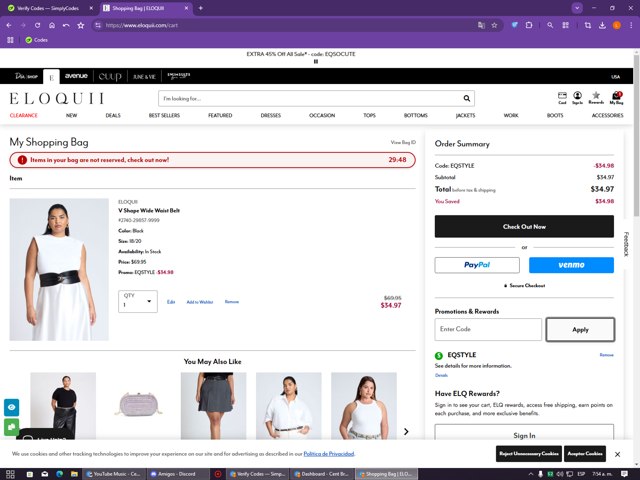Click the blue eye accessibility widget
This screenshot has height=480, width=640.
[11, 407]
